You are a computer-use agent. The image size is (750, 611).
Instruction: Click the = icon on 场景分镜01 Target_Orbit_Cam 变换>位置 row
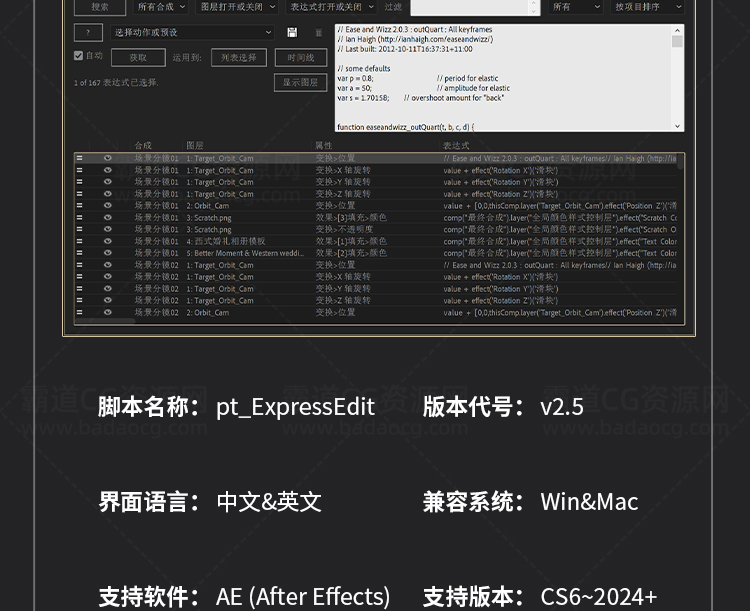[79, 158]
